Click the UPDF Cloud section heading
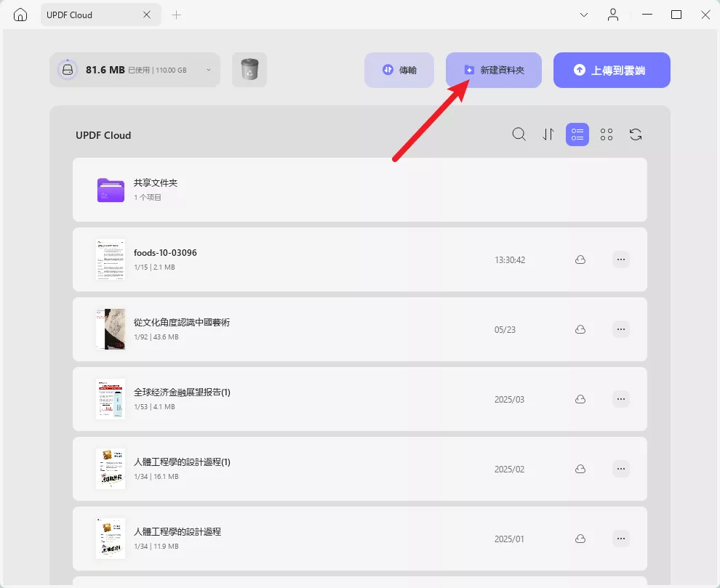The width and height of the screenshot is (720, 588). point(103,135)
